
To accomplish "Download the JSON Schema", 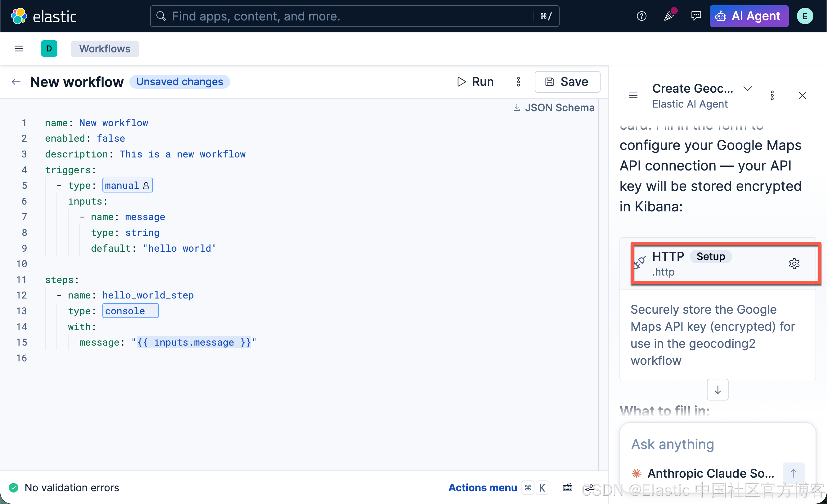I will (x=554, y=108).
